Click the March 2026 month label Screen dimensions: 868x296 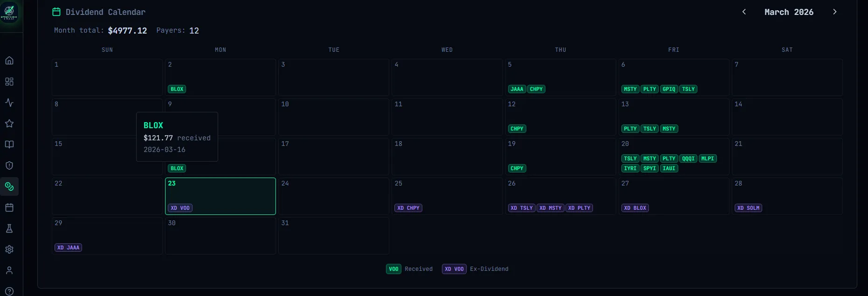[789, 12]
